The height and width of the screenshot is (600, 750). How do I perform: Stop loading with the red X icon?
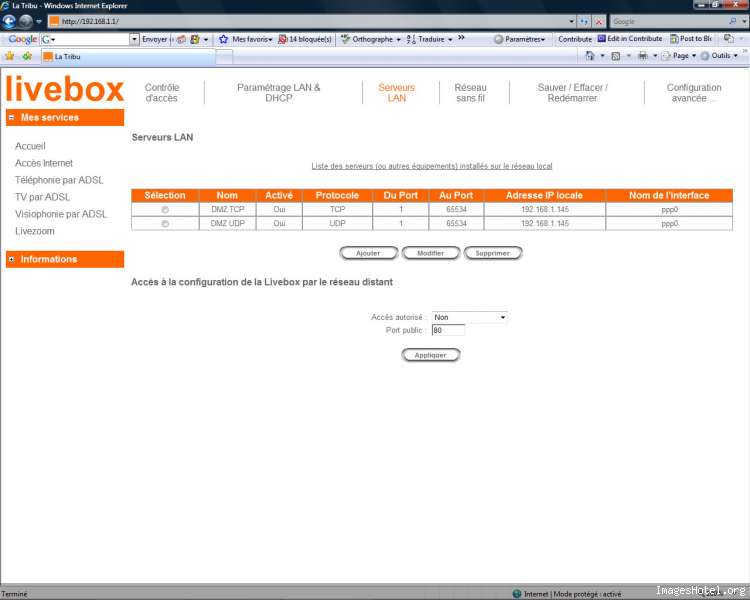(x=598, y=22)
